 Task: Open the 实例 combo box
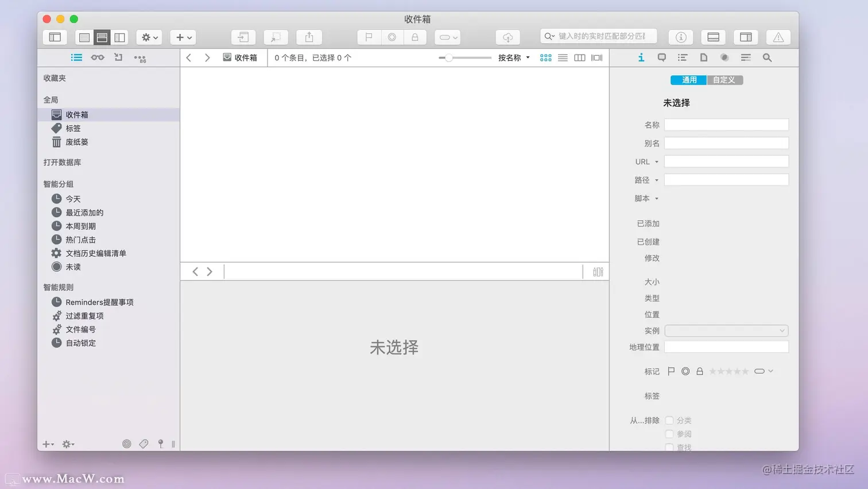tap(726, 331)
